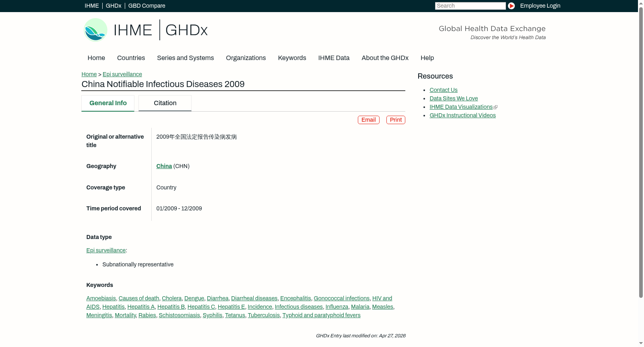Open GHDx link in top bar

point(114,6)
